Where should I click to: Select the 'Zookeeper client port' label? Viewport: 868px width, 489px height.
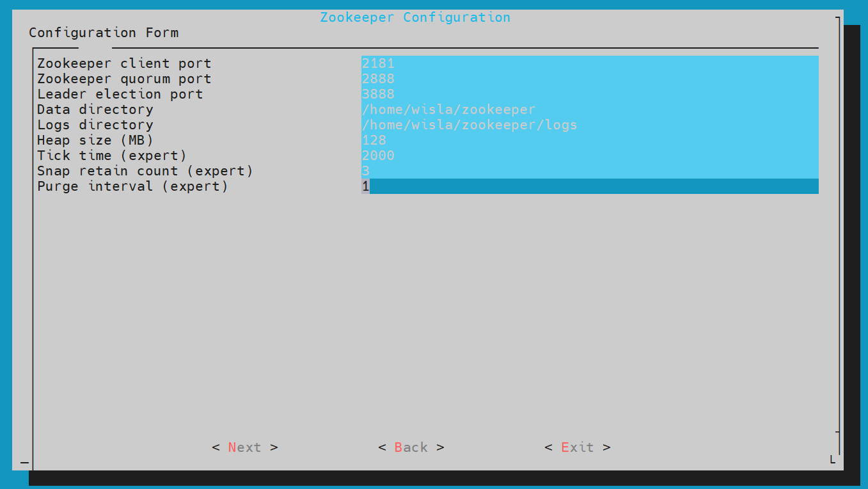click(124, 63)
